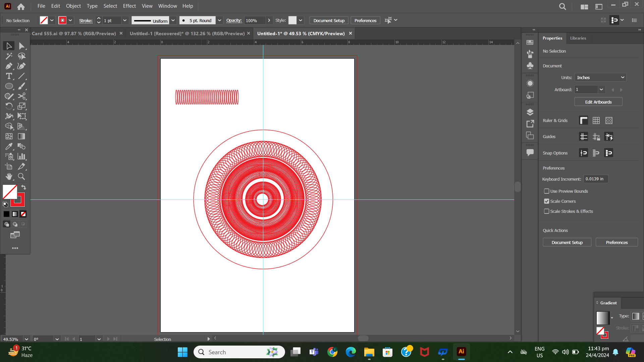Toggle Show Guides button
This screenshot has height=362, width=644.
(x=584, y=136)
